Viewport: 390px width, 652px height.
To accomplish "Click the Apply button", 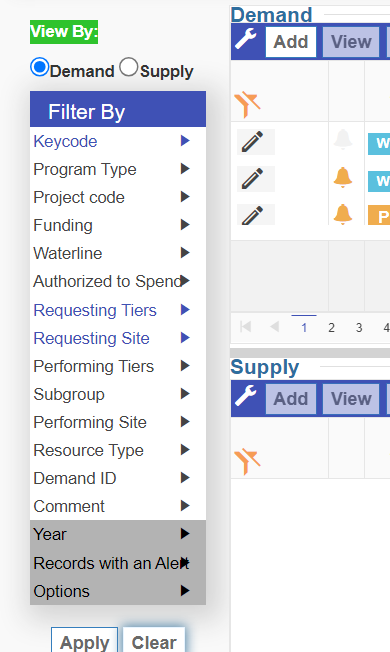I will [85, 640].
